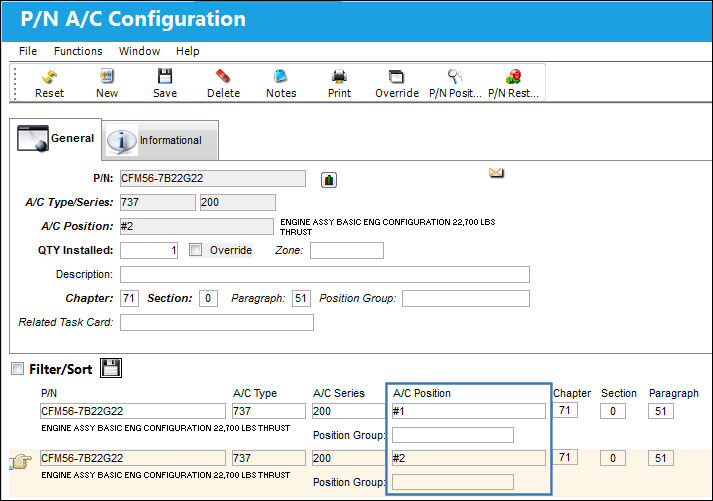Select the P/N cell in #1 row
The image size is (713, 501).
(x=133, y=411)
